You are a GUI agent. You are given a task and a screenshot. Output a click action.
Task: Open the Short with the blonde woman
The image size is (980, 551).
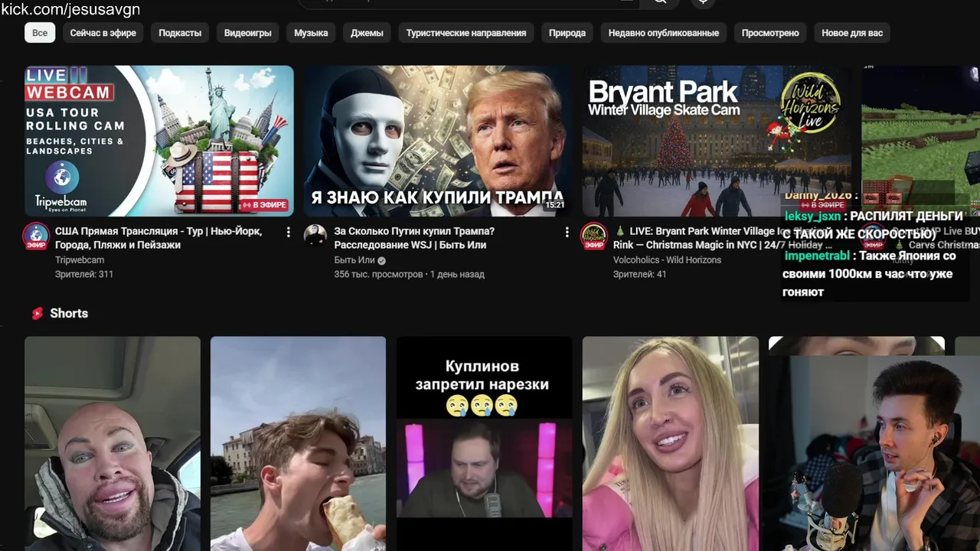(671, 444)
